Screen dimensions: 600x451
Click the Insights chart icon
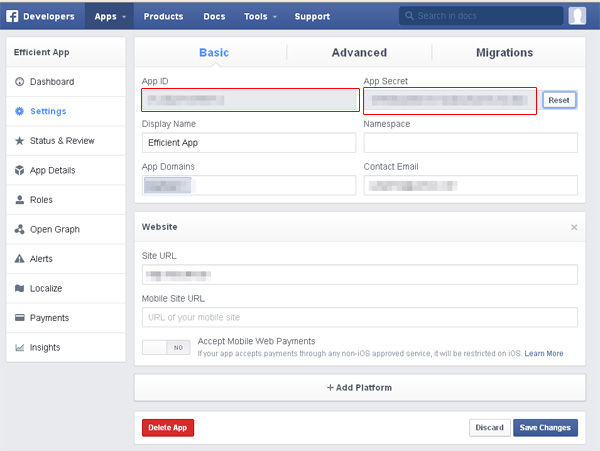coord(20,347)
